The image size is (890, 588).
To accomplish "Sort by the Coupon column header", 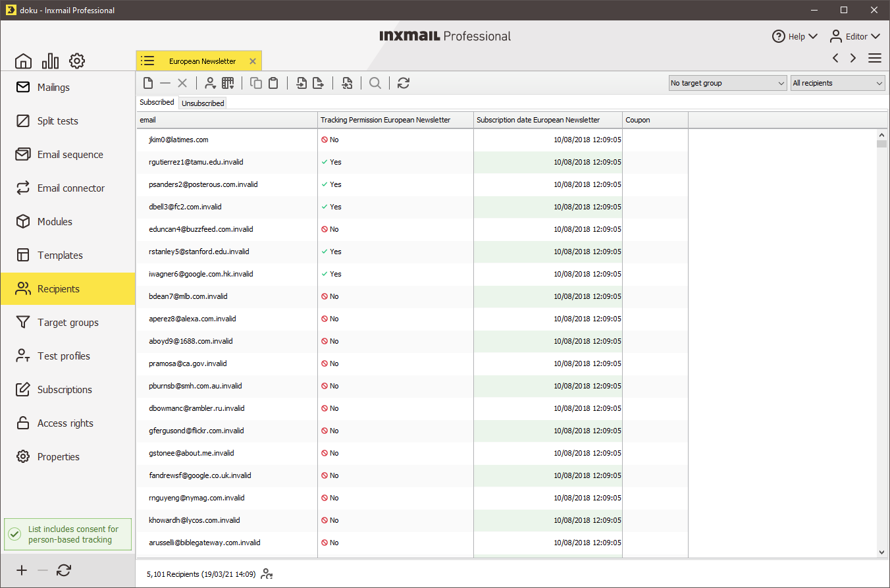I will (x=654, y=120).
